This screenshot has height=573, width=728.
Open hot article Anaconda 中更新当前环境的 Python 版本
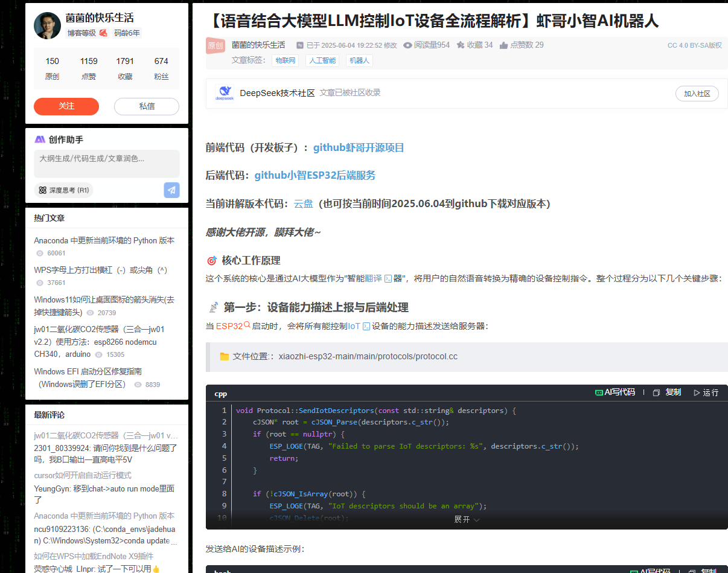[x=104, y=240]
